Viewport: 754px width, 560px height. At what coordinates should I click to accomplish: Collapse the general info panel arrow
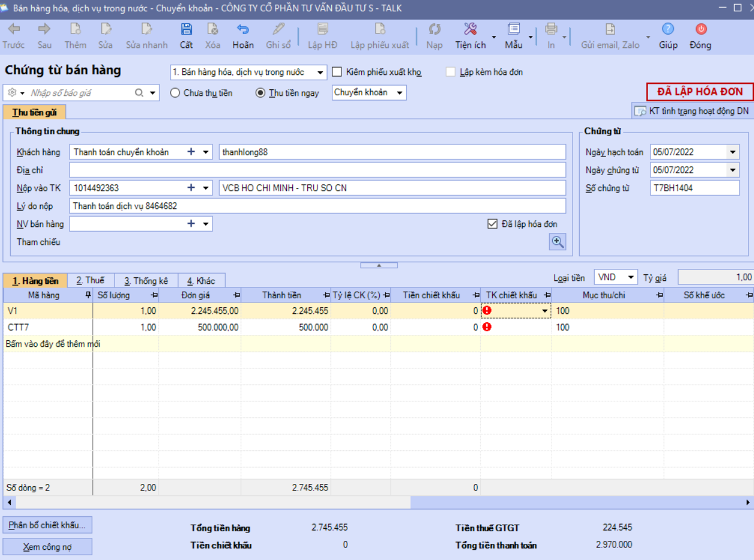click(378, 265)
